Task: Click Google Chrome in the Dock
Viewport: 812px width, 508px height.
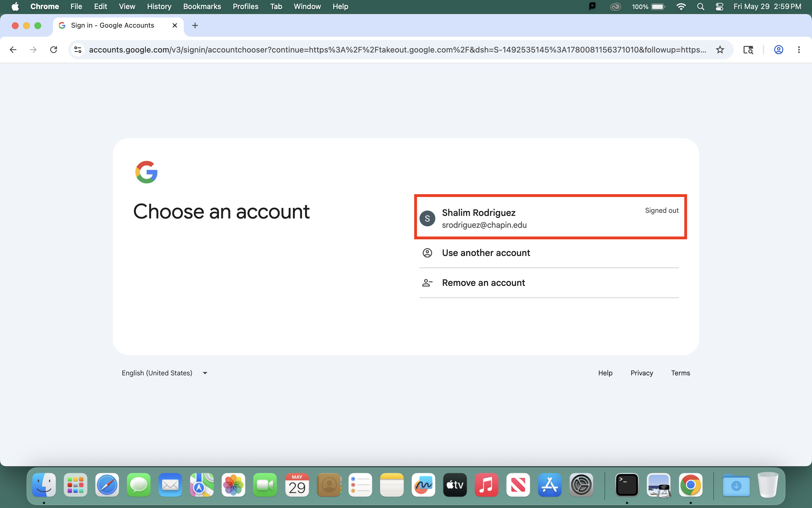Action: click(x=690, y=485)
